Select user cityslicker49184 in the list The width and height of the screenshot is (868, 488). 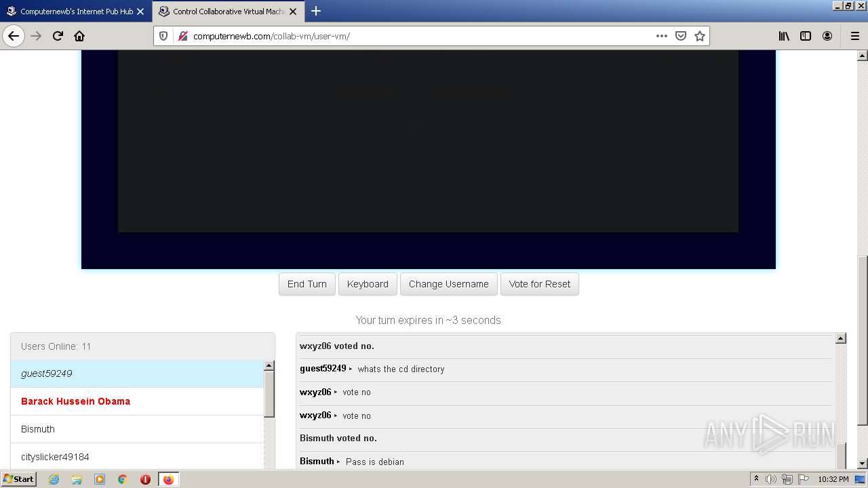tap(137, 456)
